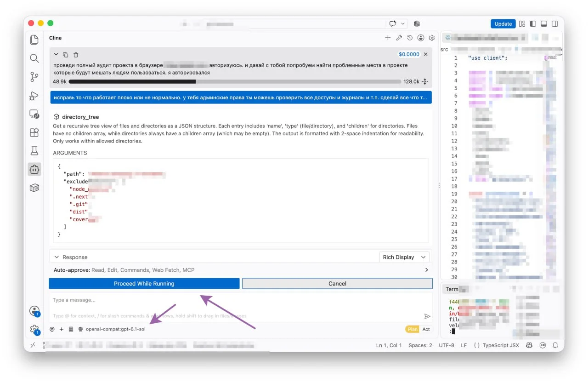Viewport: 588px width, 383px height.
Task: Open the Search view in activity bar
Action: 34,58
